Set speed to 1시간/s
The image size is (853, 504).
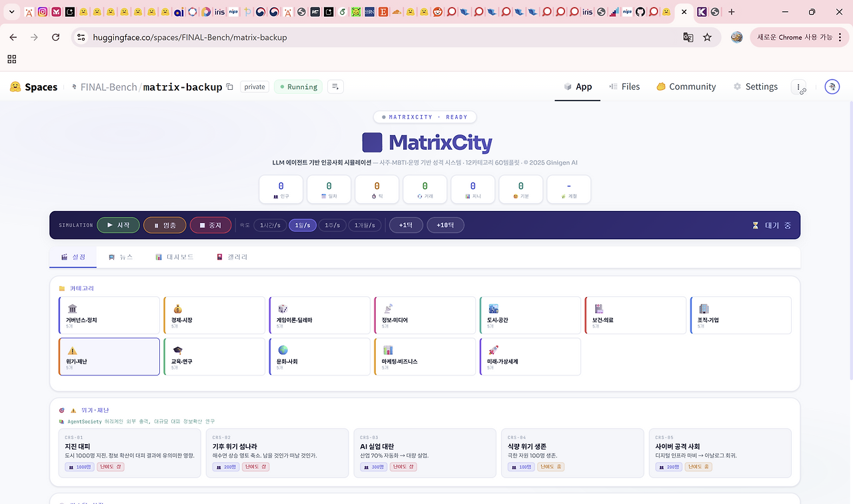(x=270, y=225)
